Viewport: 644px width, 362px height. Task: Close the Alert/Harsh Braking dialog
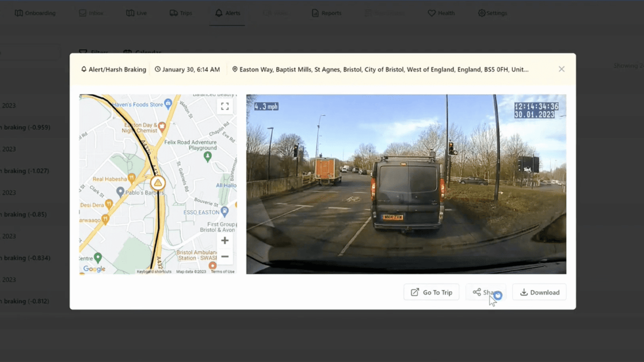pos(561,69)
